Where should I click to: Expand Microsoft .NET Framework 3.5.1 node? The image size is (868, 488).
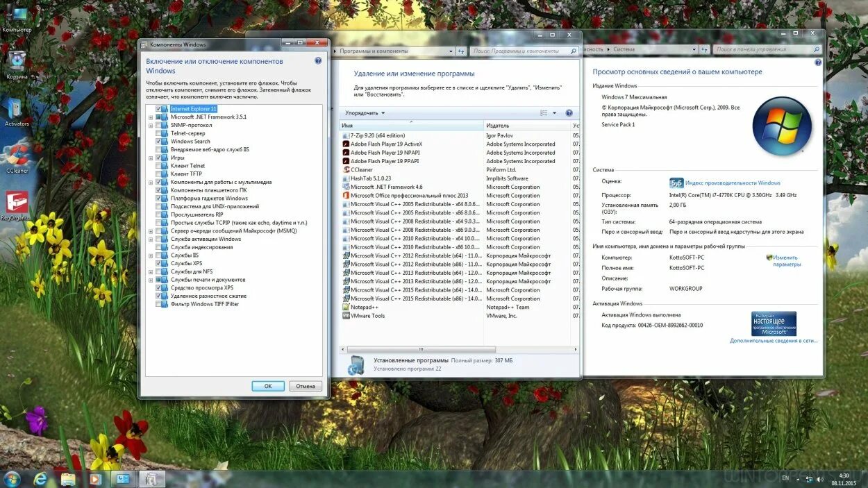click(151, 117)
